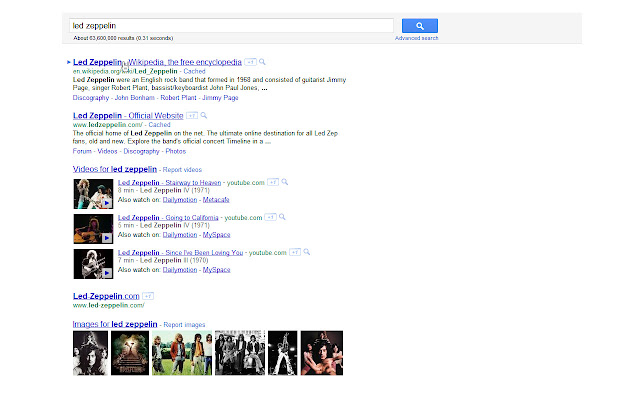Play Stairway to Heaven video thumbnail
Viewport: 640px width, 400px height.
[93, 194]
